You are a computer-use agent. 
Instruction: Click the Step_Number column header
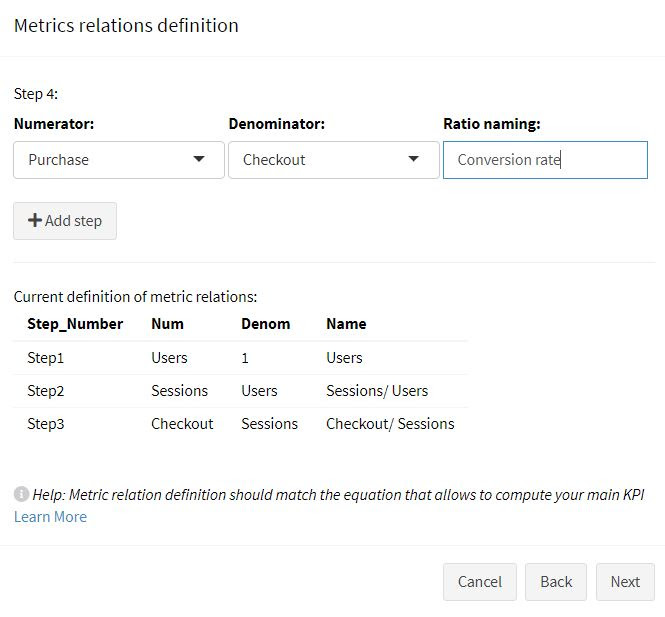(x=75, y=324)
